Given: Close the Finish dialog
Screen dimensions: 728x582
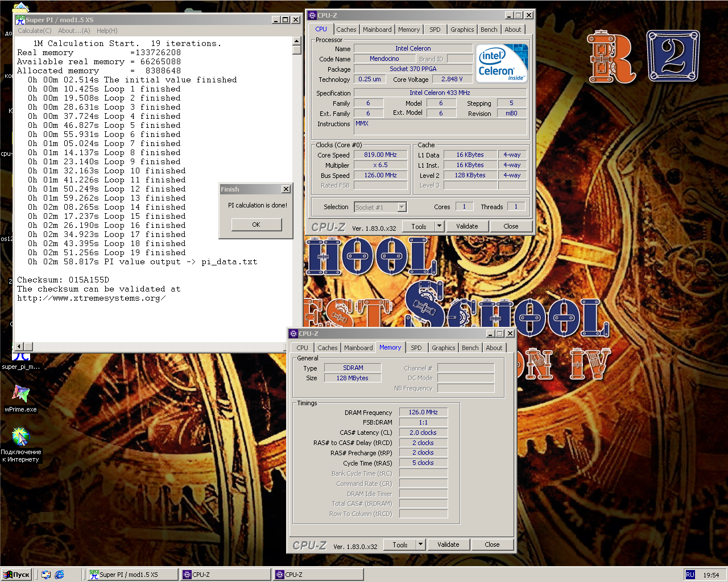Looking at the screenshot, I should coord(286,189).
